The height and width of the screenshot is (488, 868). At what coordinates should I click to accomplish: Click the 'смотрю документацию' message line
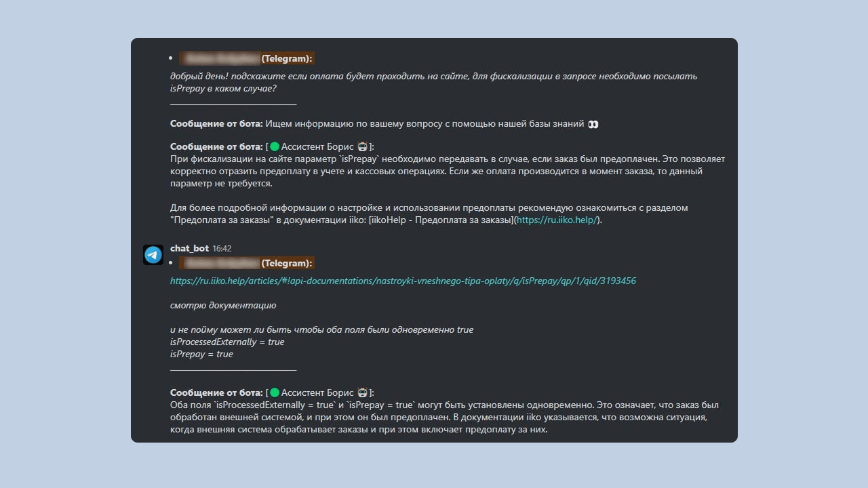223,305
